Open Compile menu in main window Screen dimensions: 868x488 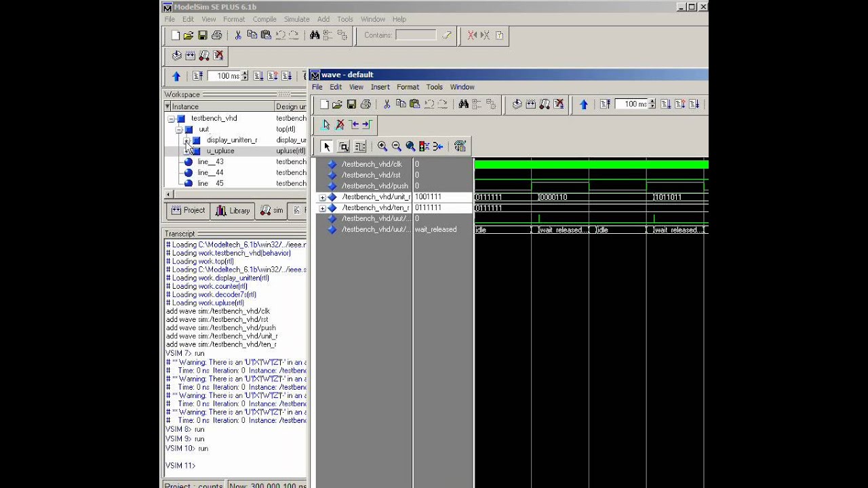264,19
